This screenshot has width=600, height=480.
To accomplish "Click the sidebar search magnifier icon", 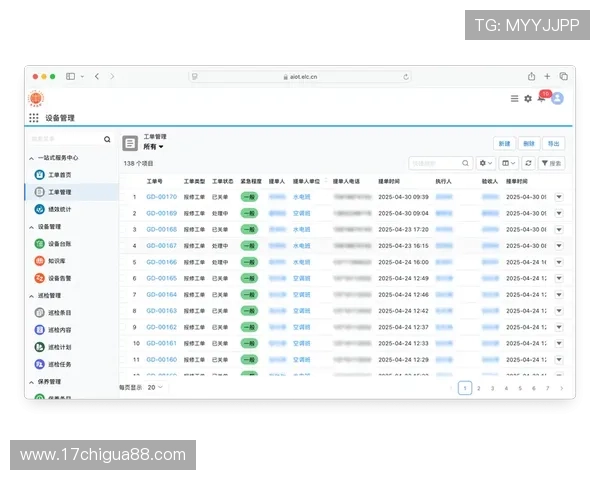I will [107, 139].
